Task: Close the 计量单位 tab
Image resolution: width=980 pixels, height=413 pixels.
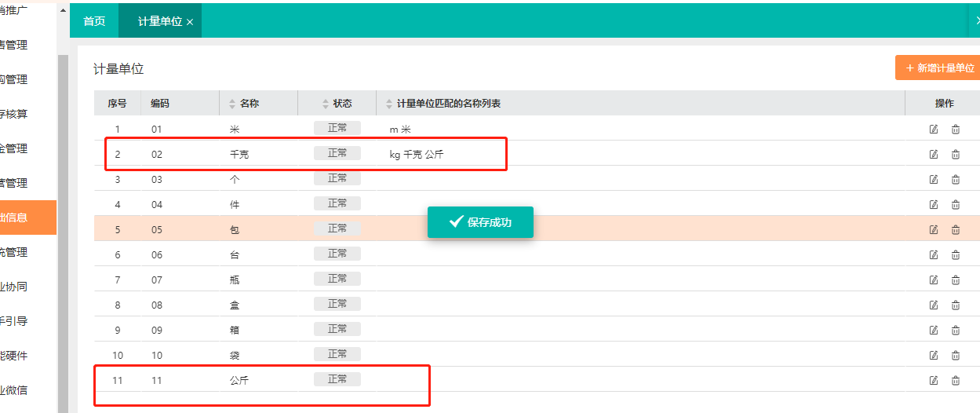Action: pyautogui.click(x=190, y=22)
